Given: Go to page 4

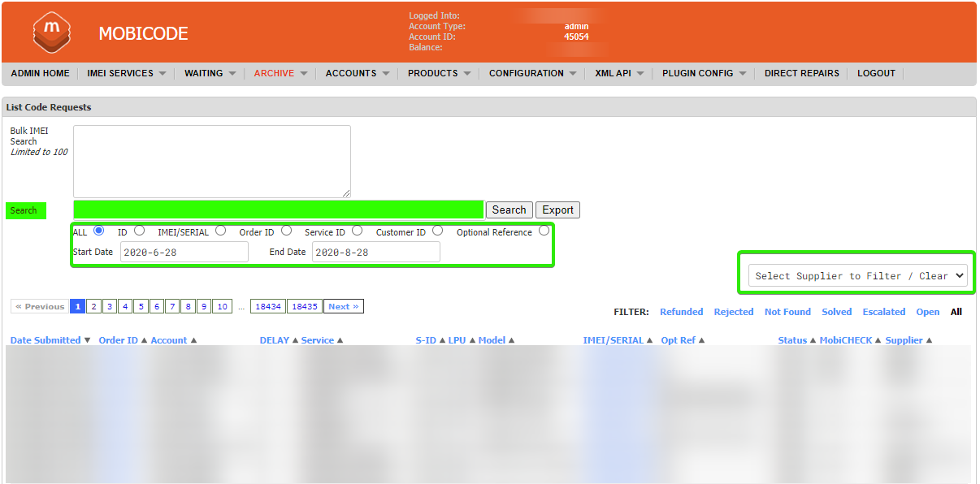Looking at the screenshot, I should pos(125,306).
